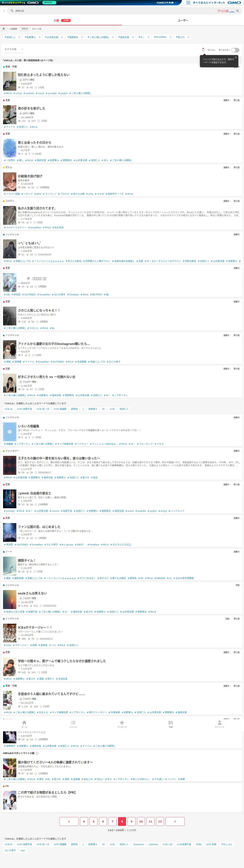Viewport: 244px width, 868px height.
Task: Add the #佐野勇斗 tag with its plus icon
Action: 40,37
